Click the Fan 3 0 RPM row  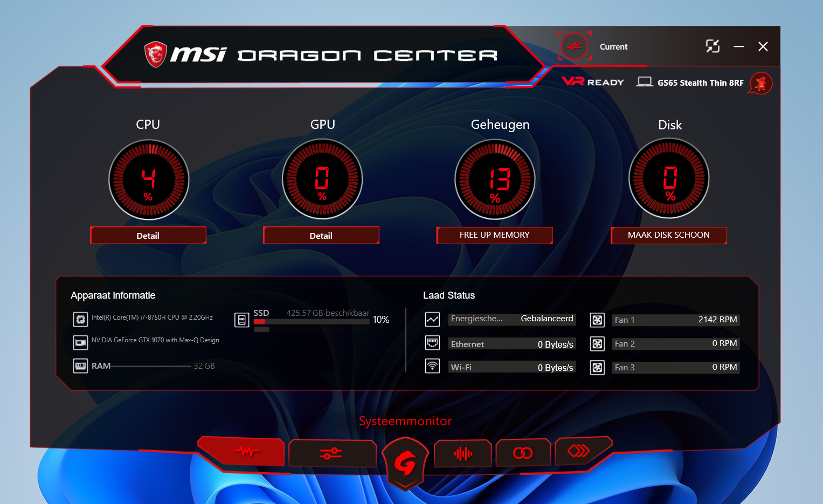coord(676,367)
